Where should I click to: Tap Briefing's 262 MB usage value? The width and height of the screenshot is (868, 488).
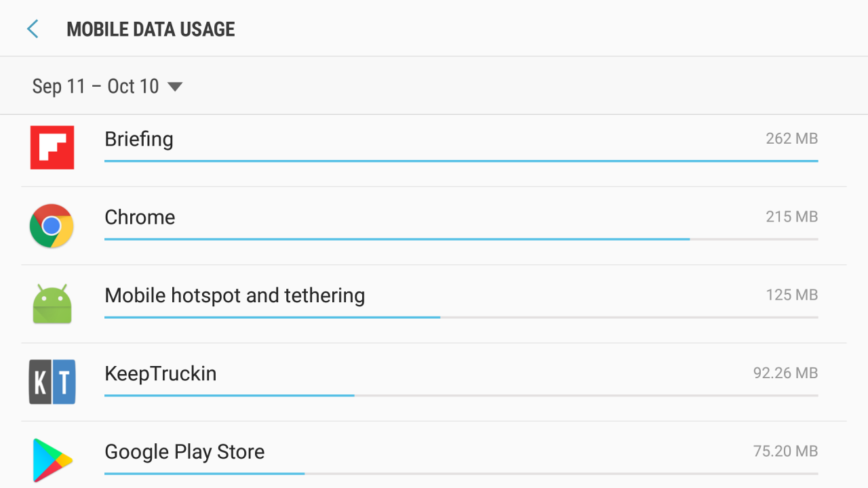(791, 139)
